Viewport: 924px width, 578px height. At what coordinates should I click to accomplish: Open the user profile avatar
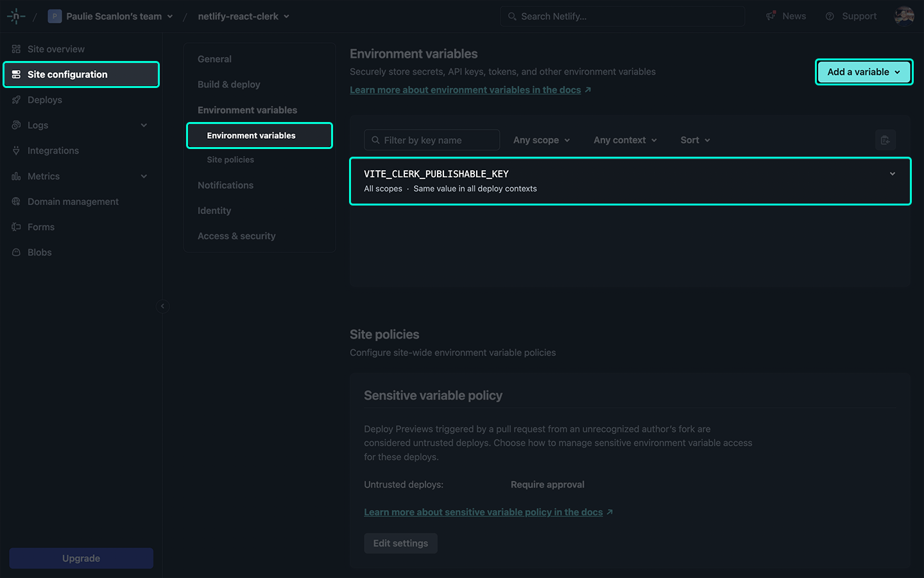pos(904,16)
